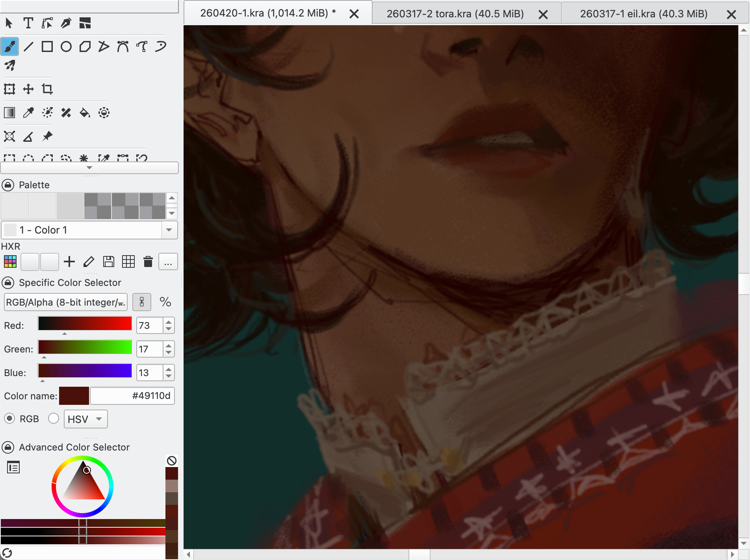Switch to the 260317-1 eil.kra tab
Viewport: 750px width, 560px height.
pos(644,14)
